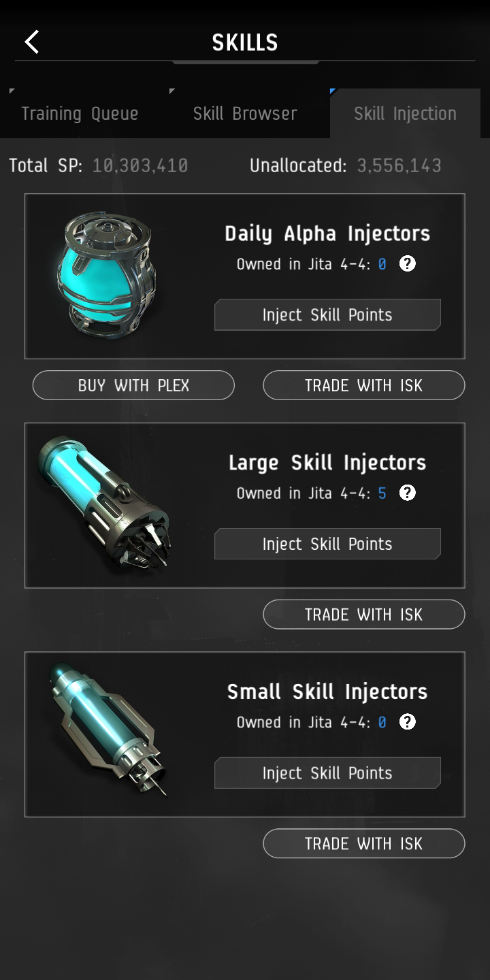The height and width of the screenshot is (980, 490).
Task: Go back using the arrow icon
Action: click(32, 42)
